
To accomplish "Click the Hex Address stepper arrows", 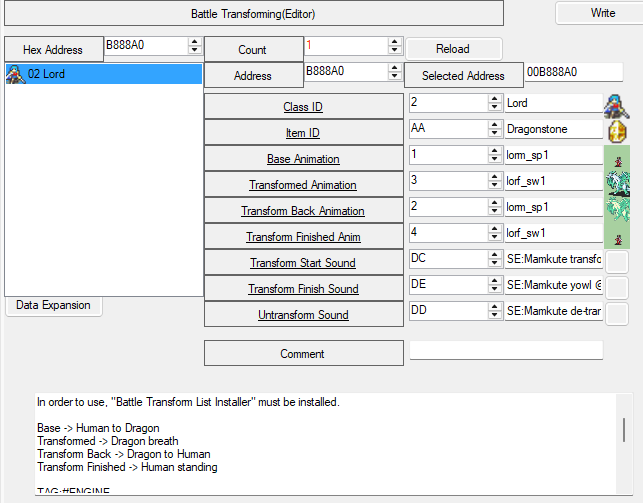I will pyautogui.click(x=194, y=46).
